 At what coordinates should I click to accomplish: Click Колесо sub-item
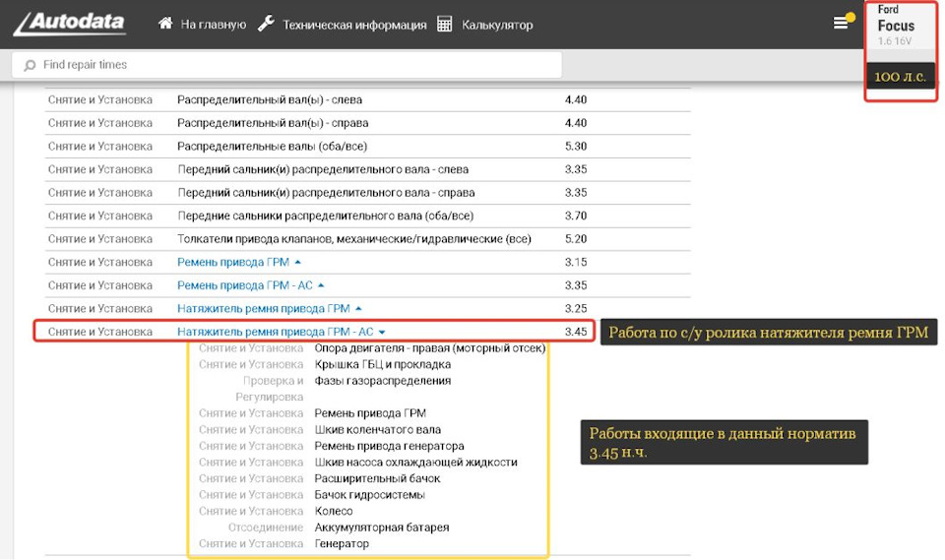coord(334,511)
